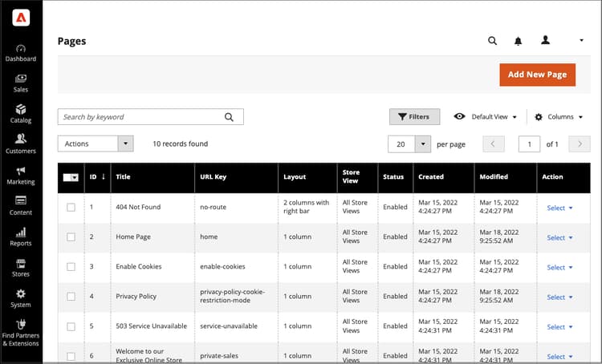Expand the account dropdown arrow
The height and width of the screenshot is (364, 602).
pos(581,40)
